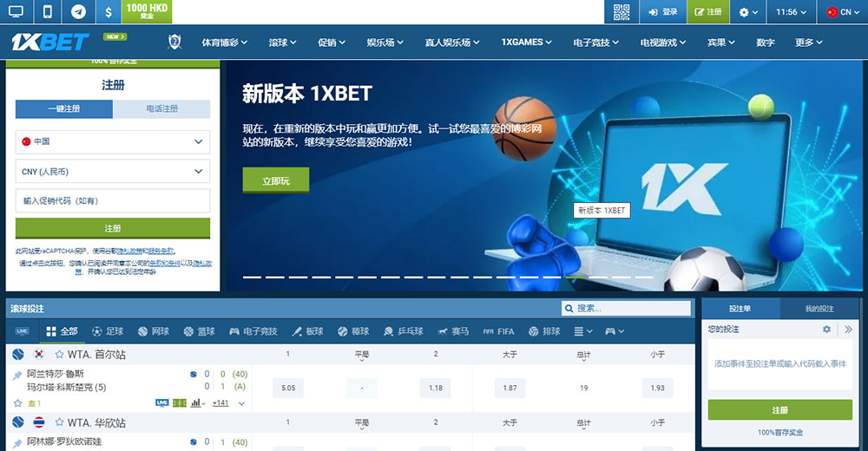Open the 促销 menu
The image size is (868, 451).
[x=331, y=42]
